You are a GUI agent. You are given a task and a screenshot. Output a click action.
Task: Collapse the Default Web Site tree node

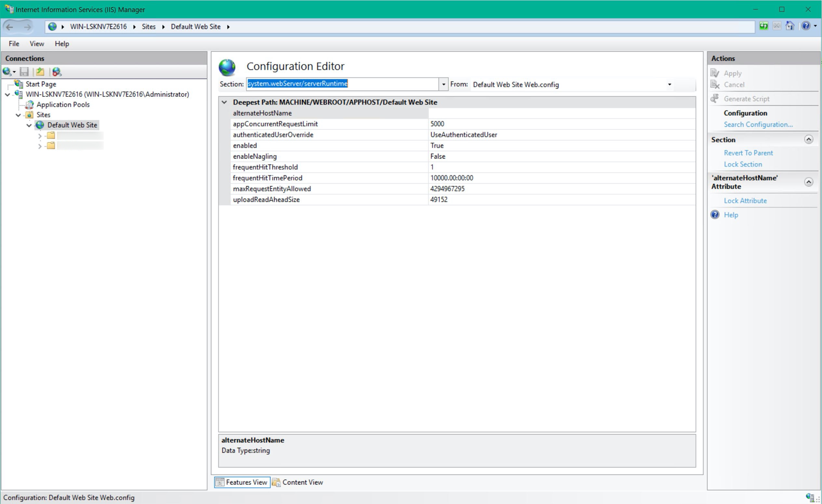point(29,125)
